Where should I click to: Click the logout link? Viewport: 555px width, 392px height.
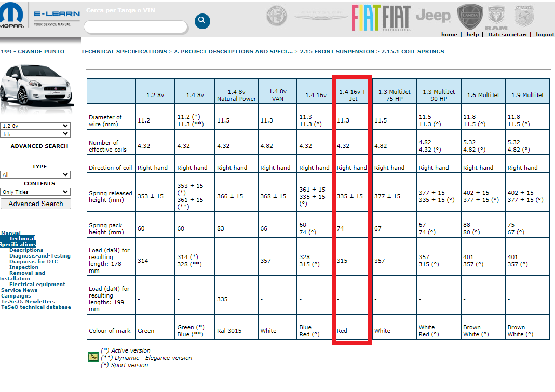coord(545,34)
